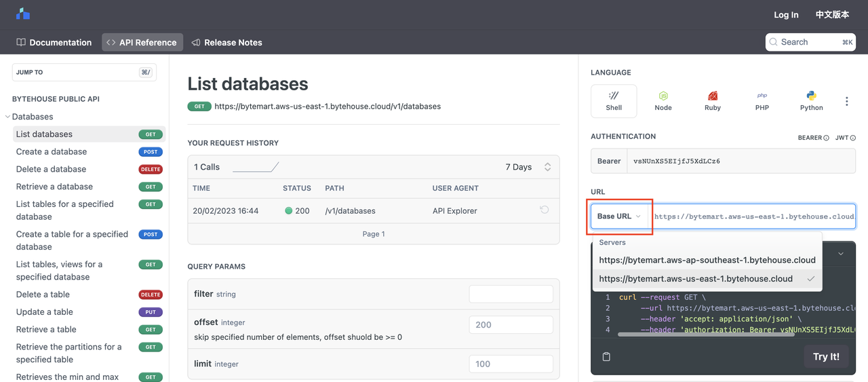Click the replay icon in request history row

click(545, 210)
